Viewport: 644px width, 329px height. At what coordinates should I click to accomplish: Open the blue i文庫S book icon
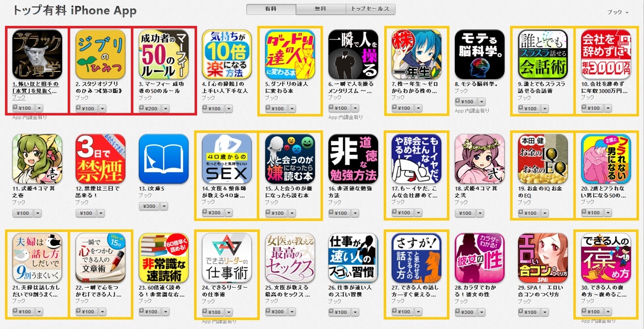164,159
